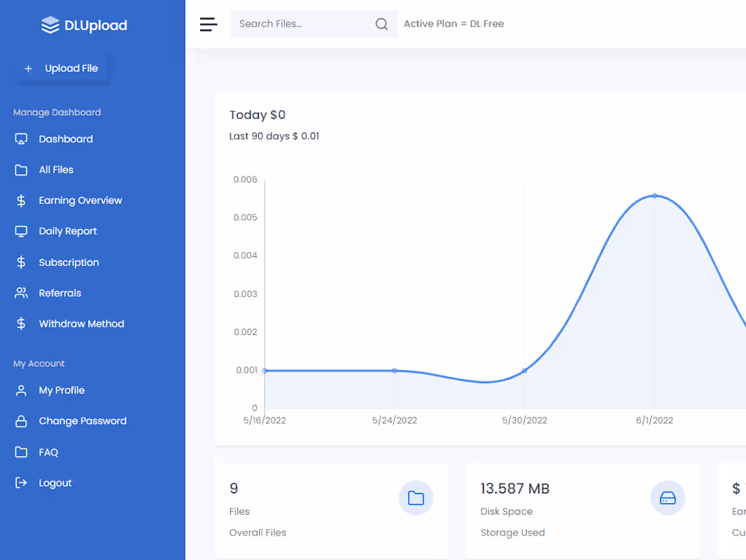The image size is (746, 560).
Task: Click the DLUpload logo
Action: pyautogui.click(x=83, y=25)
